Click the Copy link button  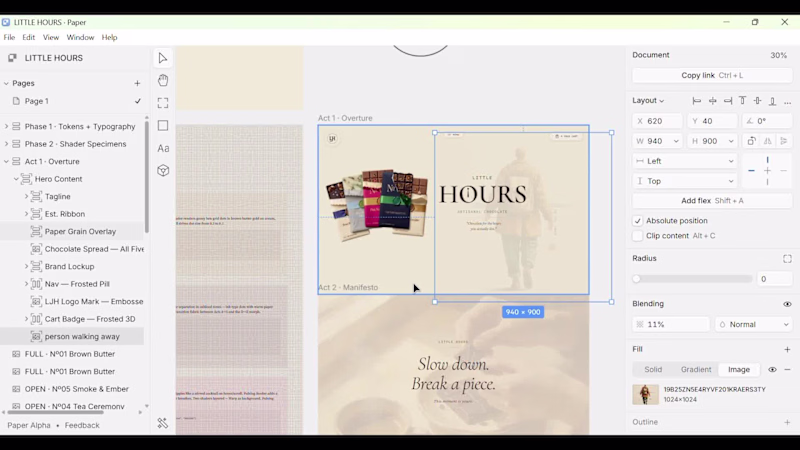tap(712, 76)
